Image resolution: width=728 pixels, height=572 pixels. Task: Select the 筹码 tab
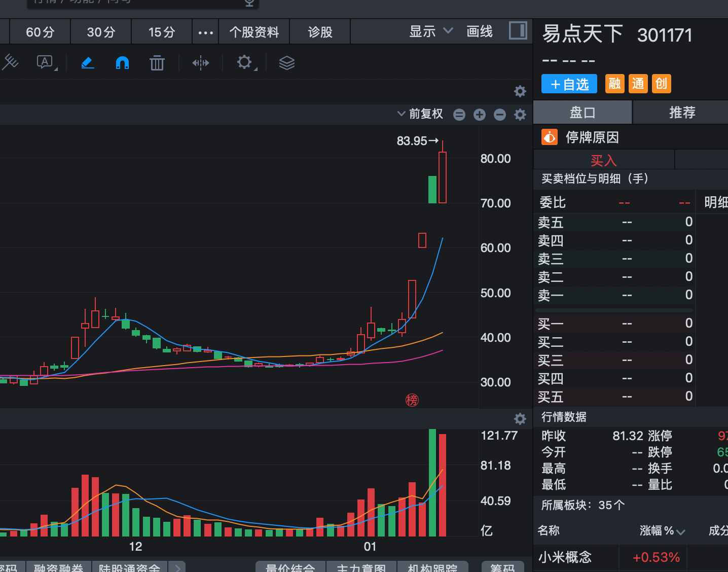click(x=502, y=567)
